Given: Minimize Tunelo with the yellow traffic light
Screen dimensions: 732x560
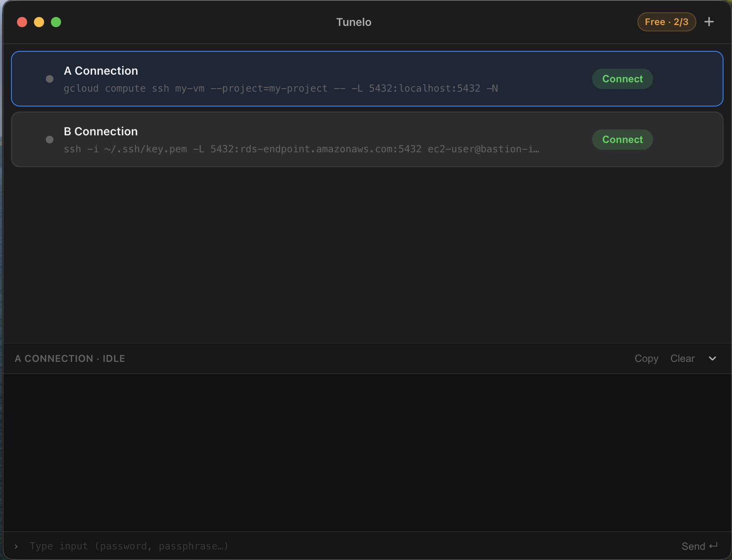Looking at the screenshot, I should point(39,22).
